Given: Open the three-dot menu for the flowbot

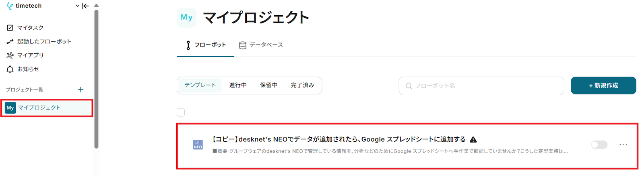Looking at the screenshot, I should [623, 144].
